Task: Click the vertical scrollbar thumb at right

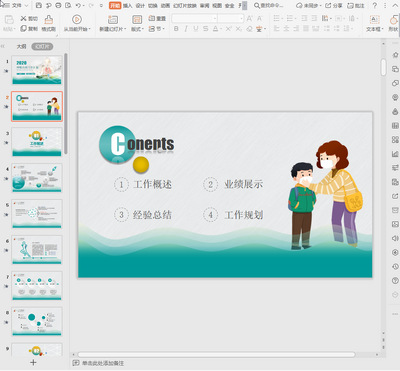Action: pos(384,67)
